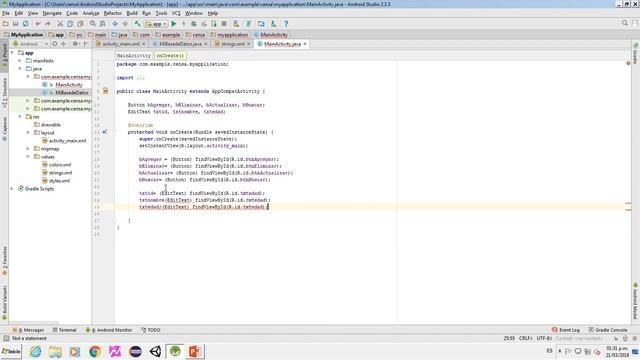Open the Android Monitor tool window
Viewport: 640px width, 360px height.
109,330
